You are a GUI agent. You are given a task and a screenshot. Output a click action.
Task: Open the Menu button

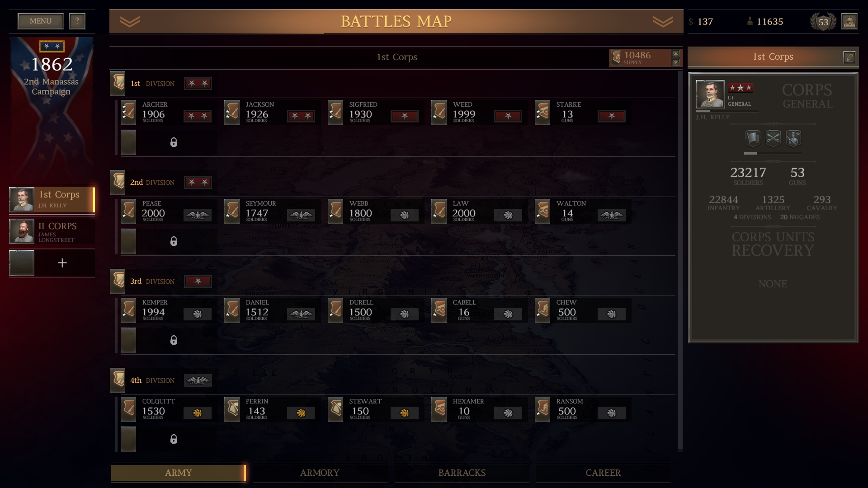point(41,21)
